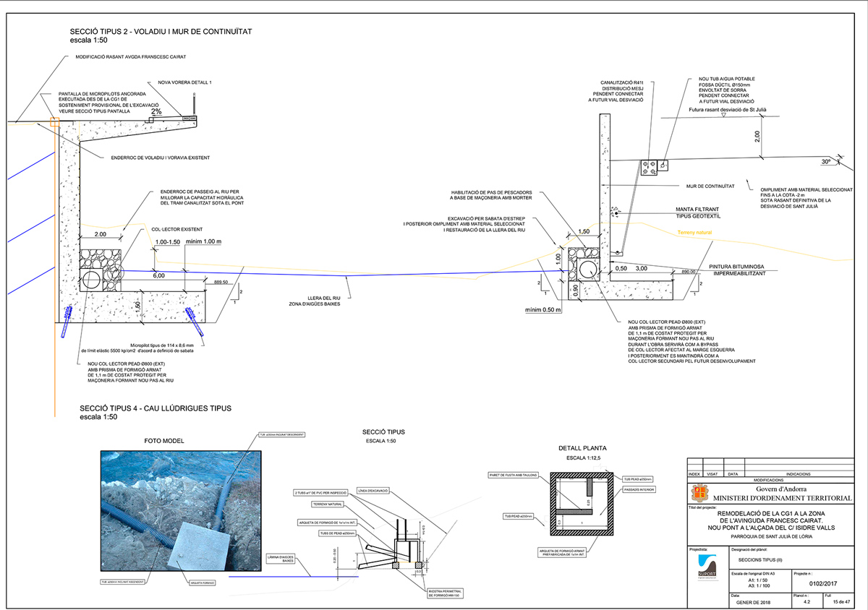This screenshot has width=868, height=610.
Task: Click the '2%' slope annotation
Action: pos(156,113)
